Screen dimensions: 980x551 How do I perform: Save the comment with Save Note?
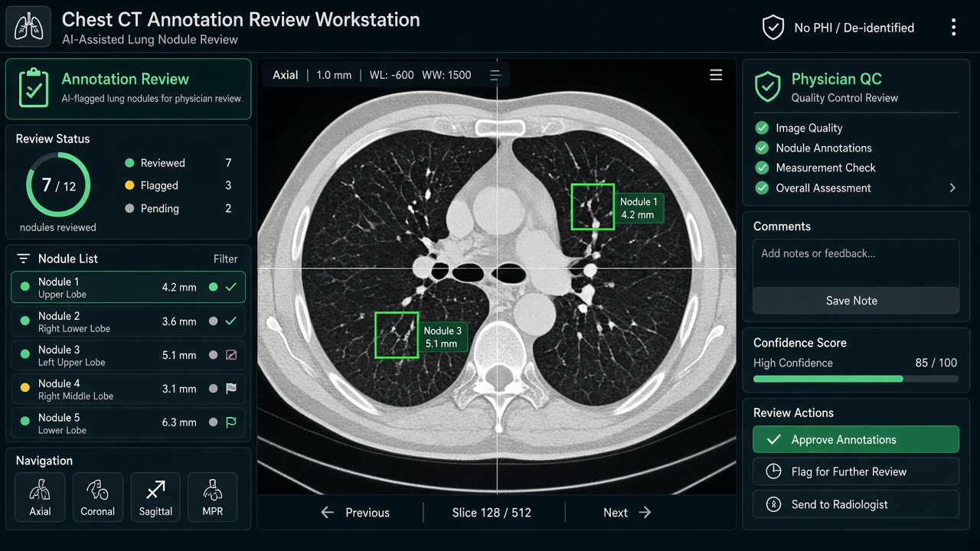point(856,301)
